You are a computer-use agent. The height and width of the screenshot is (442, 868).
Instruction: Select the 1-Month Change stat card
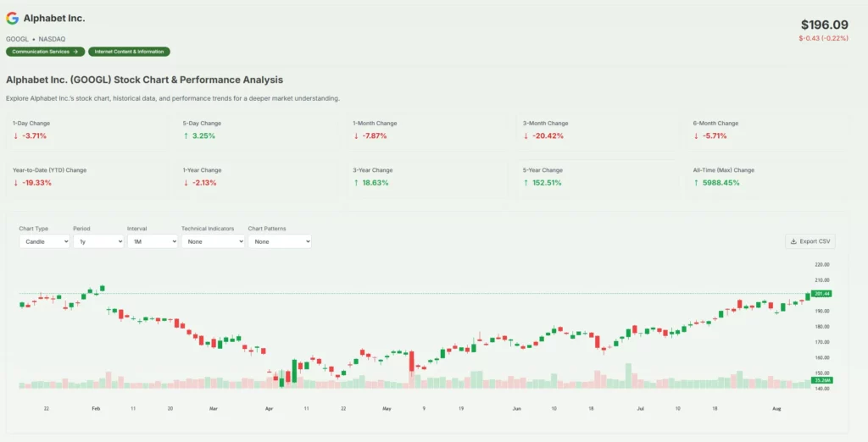coord(428,130)
